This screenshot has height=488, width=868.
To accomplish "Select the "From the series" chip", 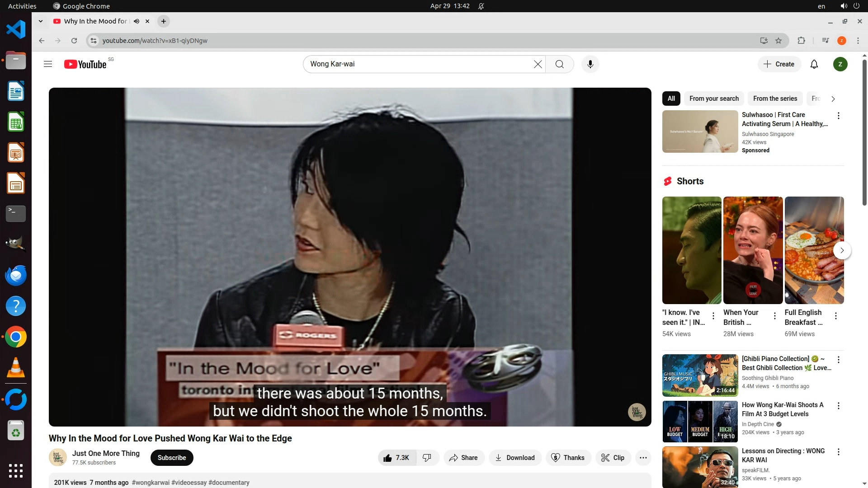I will (775, 99).
